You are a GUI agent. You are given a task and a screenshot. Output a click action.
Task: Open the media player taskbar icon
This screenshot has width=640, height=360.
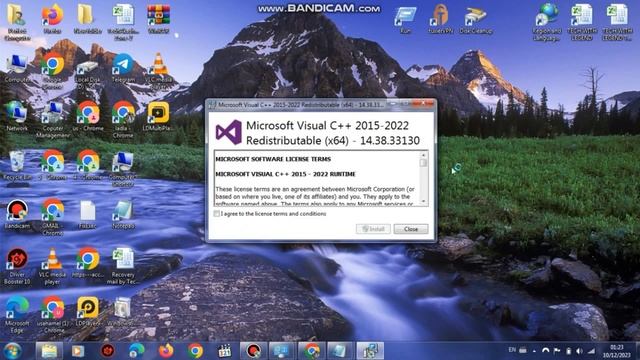tap(78, 351)
